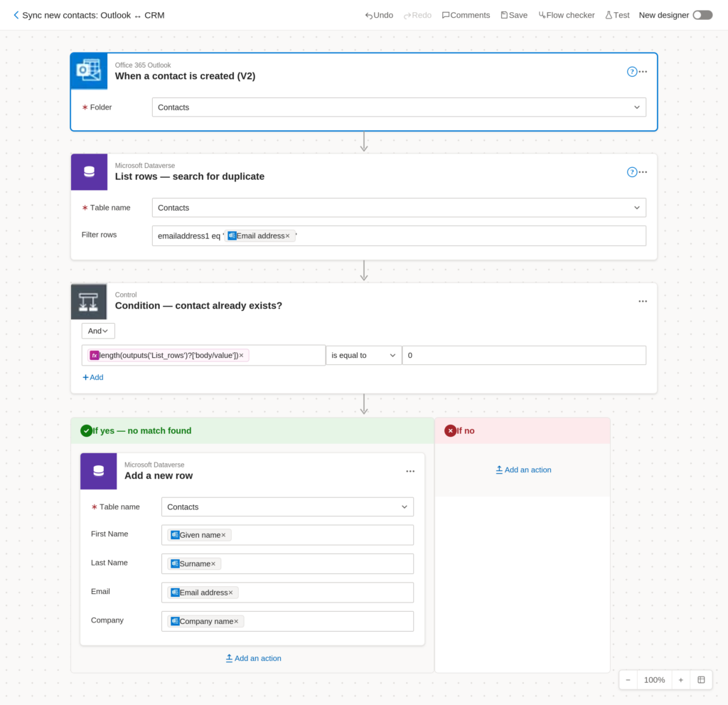Open help for List rows step
Viewport: 728px width, 705px height.
tap(631, 172)
